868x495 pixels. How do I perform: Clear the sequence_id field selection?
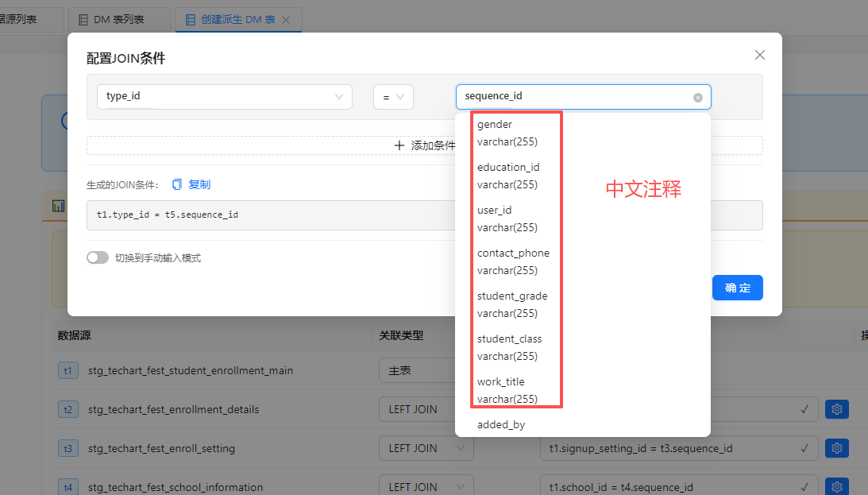click(x=698, y=98)
